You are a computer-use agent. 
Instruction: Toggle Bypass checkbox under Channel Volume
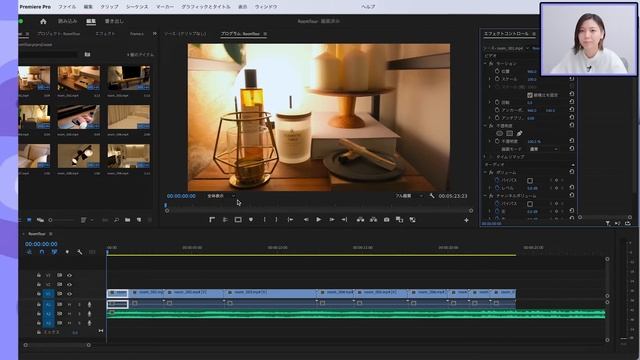point(530,204)
